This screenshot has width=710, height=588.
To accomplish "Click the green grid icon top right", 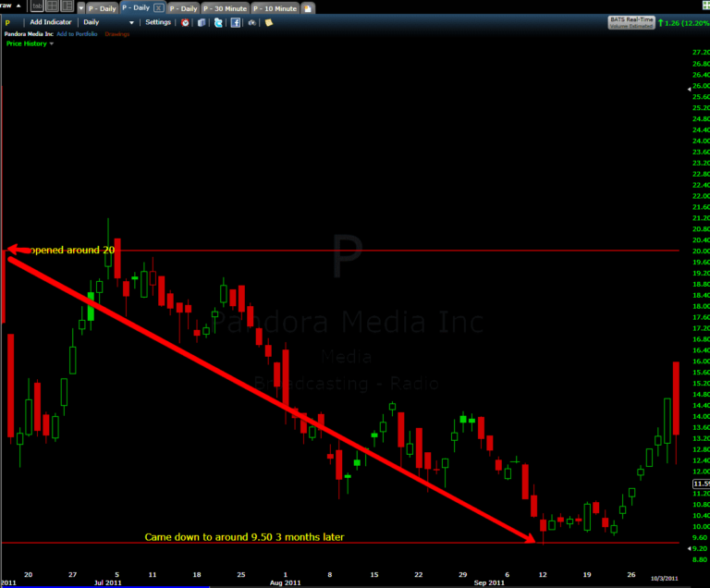I will coord(706,6).
